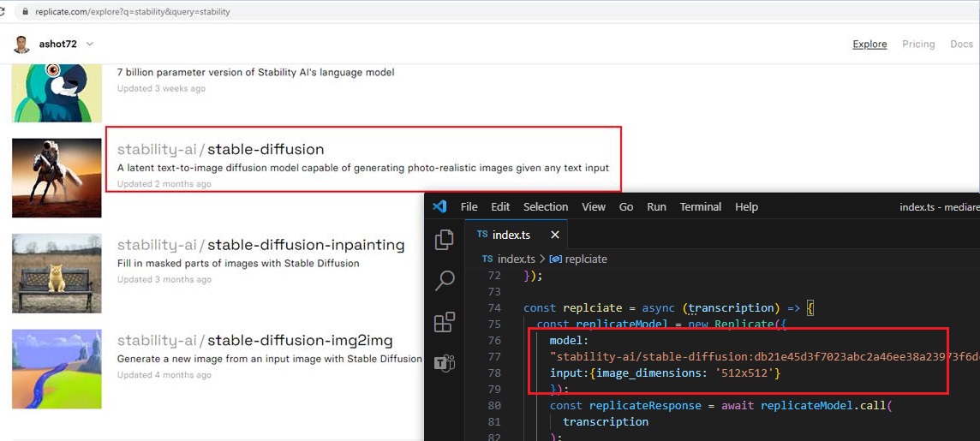Open the Go menu in VS Code
Screen dimensions: 980x441
coord(626,206)
